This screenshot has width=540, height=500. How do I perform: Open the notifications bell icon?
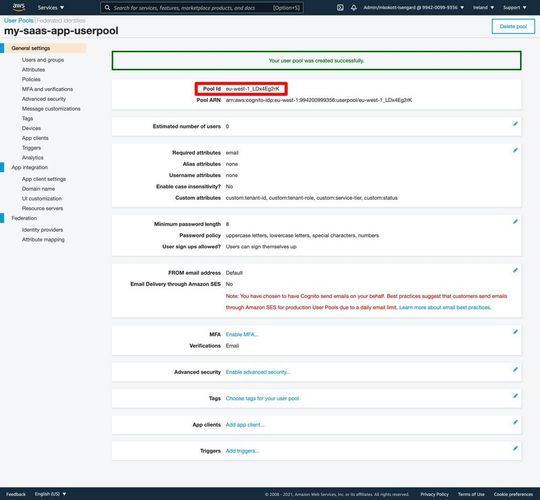click(354, 7)
